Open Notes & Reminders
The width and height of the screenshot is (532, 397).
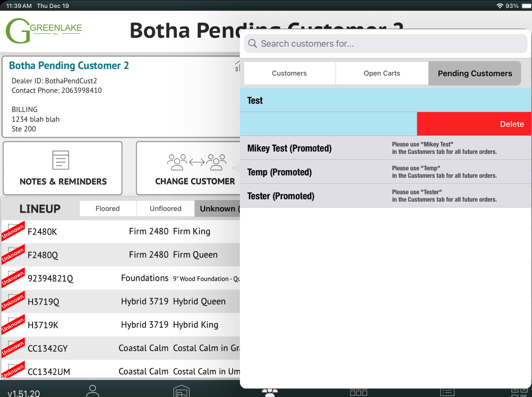62,168
